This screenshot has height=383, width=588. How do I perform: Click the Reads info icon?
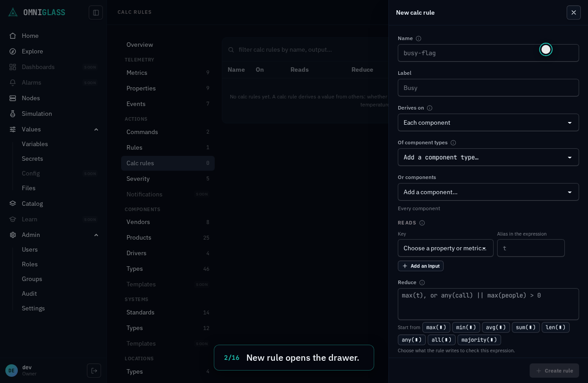pyautogui.click(x=422, y=223)
